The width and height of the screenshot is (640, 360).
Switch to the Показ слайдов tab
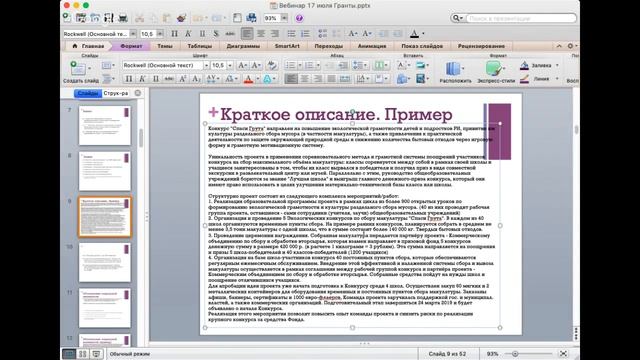(422, 46)
